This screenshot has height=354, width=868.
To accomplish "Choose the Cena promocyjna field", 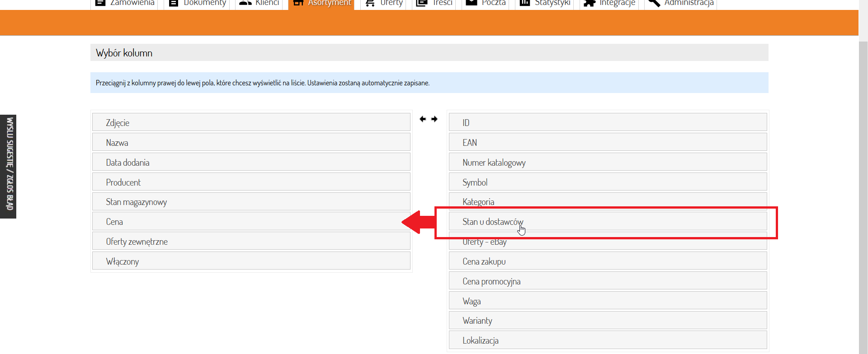I will tap(607, 281).
